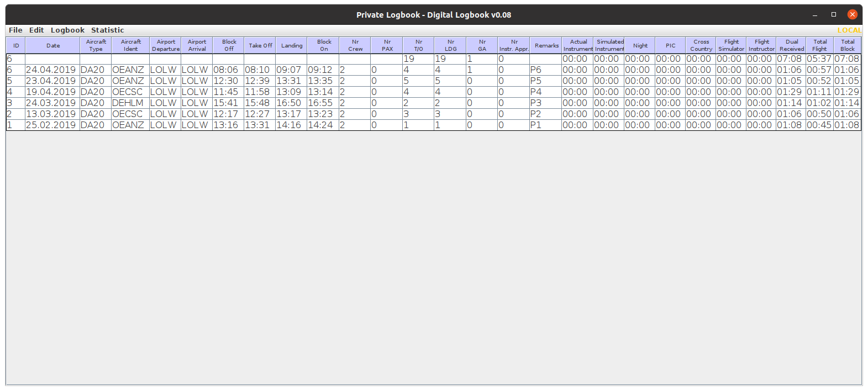Close the Digital Logbook window
The height and width of the screenshot is (391, 868).
[x=852, y=14]
